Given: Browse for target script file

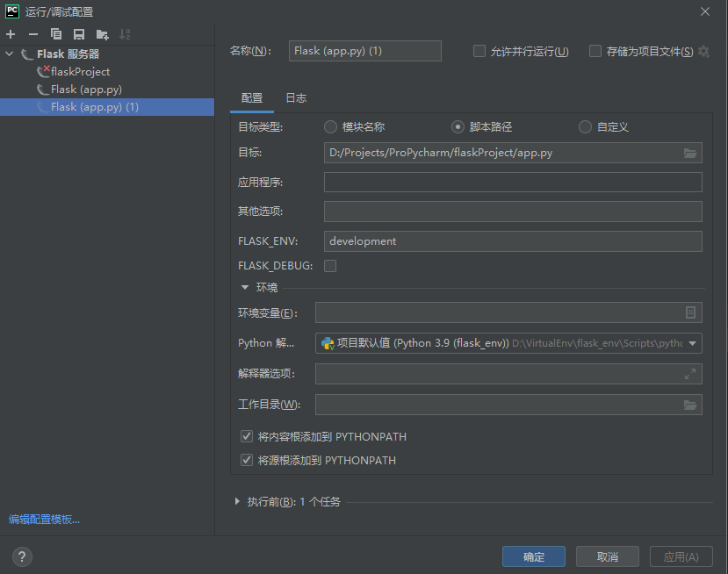Looking at the screenshot, I should coord(690,153).
